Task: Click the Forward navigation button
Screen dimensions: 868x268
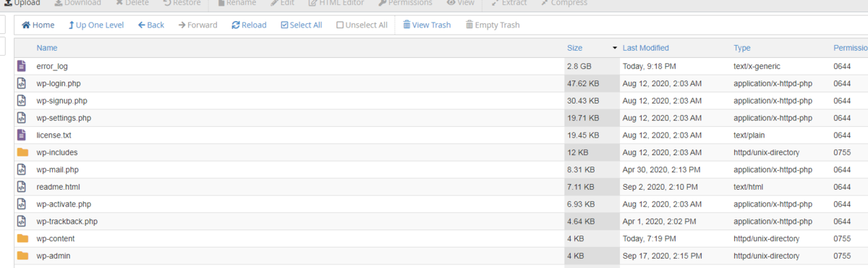Action: click(197, 25)
